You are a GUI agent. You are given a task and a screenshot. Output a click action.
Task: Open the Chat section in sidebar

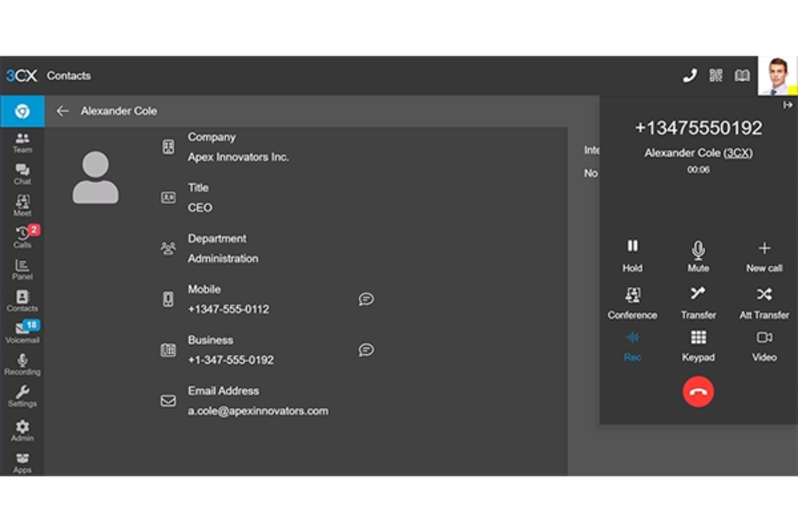tap(22, 174)
